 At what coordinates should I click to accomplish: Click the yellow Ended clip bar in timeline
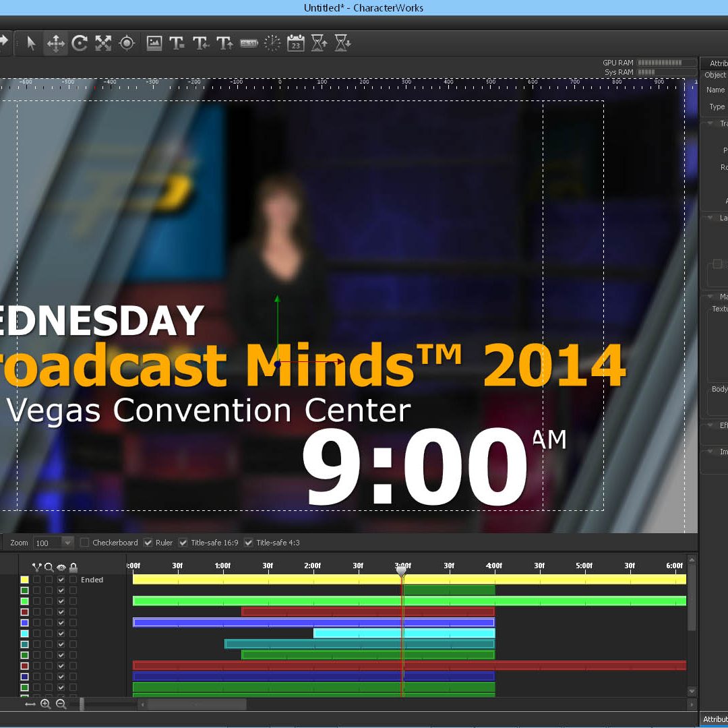pos(270,579)
